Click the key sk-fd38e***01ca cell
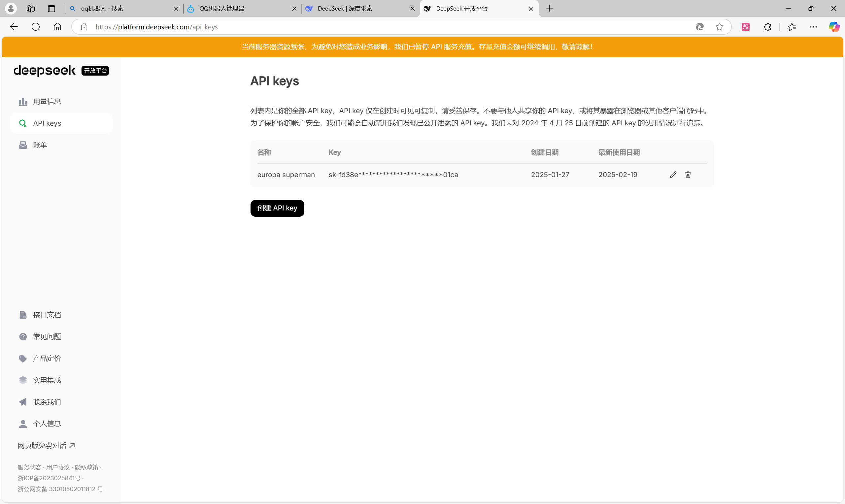845x504 pixels. coord(393,174)
